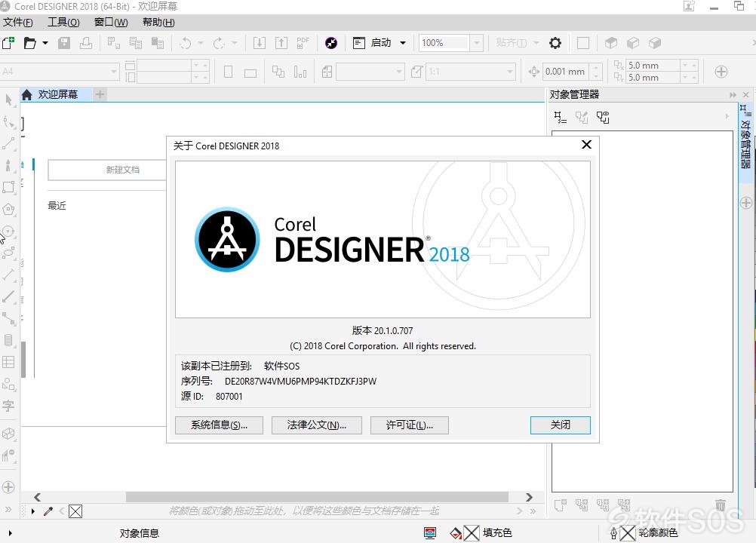Click the Import icon
The height and width of the screenshot is (543, 756).
[x=260, y=43]
